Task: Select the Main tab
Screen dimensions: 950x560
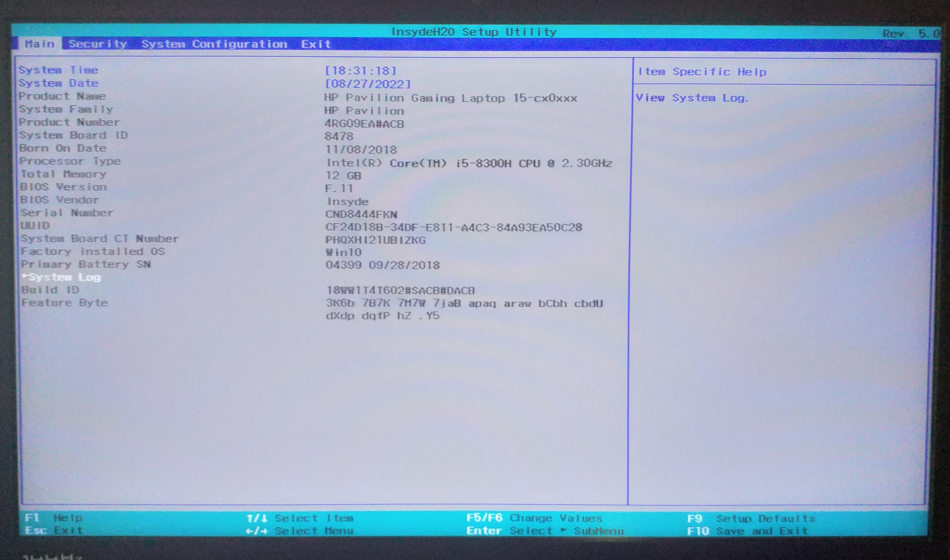Action: (39, 44)
